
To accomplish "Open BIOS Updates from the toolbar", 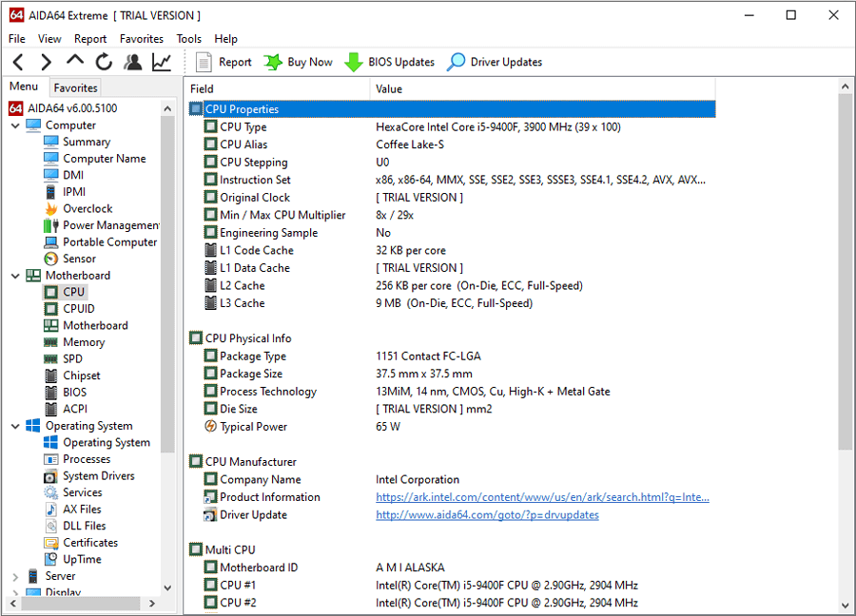I will [390, 62].
